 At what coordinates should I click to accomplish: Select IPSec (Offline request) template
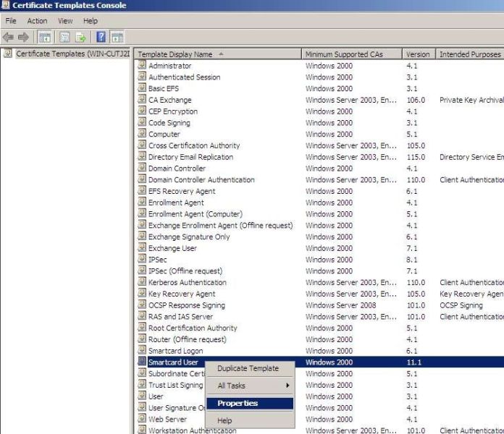point(185,271)
